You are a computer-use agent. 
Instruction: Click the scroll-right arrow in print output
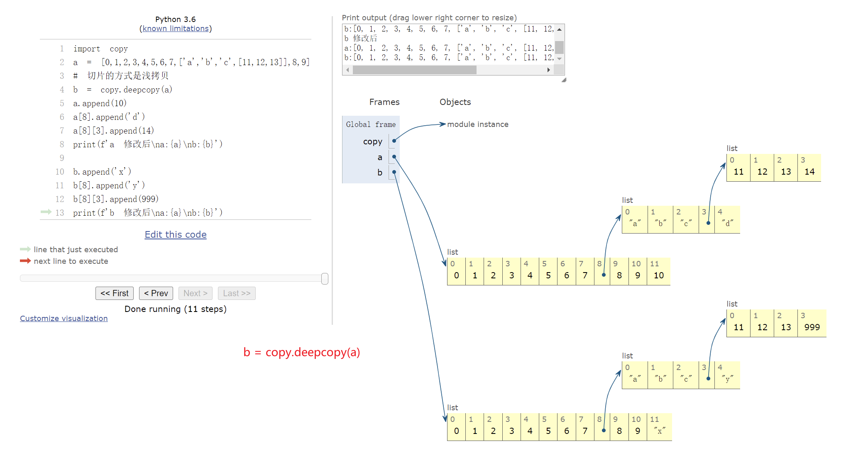(x=548, y=70)
